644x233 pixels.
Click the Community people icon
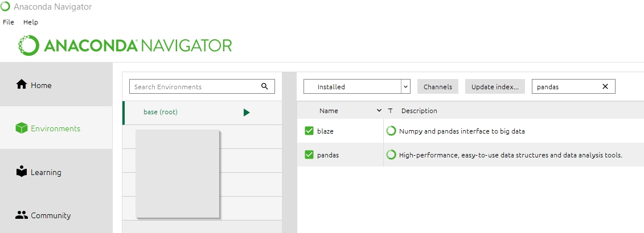pyautogui.click(x=22, y=215)
